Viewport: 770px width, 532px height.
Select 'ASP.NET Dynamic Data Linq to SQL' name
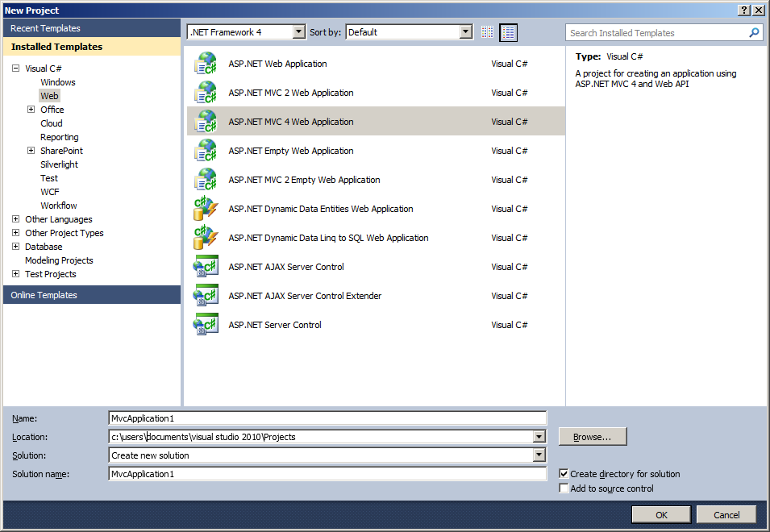coord(328,238)
